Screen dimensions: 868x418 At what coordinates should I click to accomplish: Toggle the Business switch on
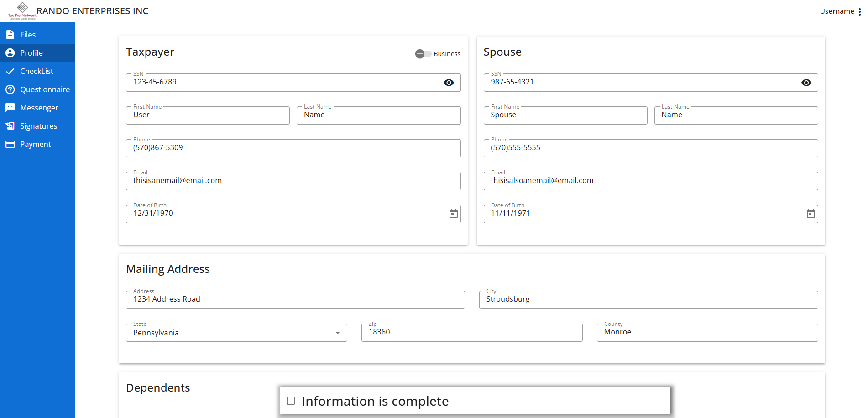(423, 54)
